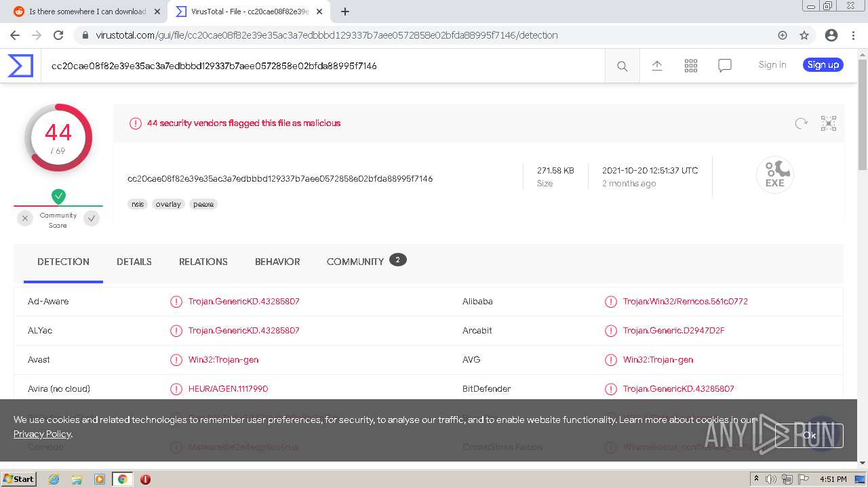This screenshot has width=868, height=488.
Task: Click the Arcabit Trojan.Generic.D2947D2F result
Action: [673, 331]
